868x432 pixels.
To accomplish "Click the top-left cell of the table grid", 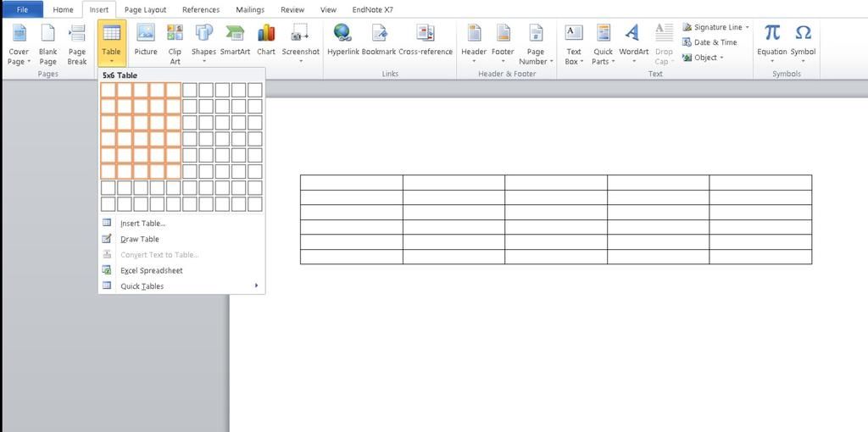I will pyautogui.click(x=108, y=90).
